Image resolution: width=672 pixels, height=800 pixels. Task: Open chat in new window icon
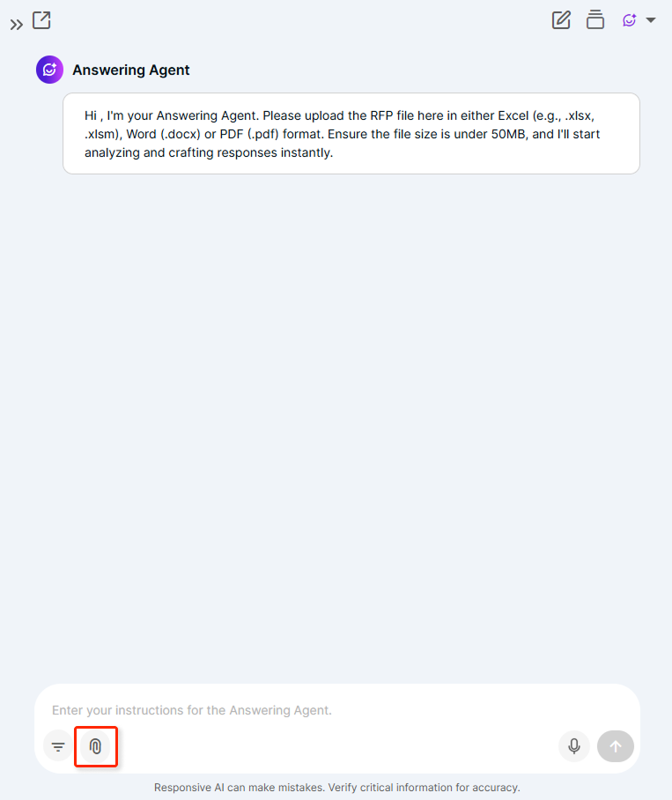tap(41, 20)
